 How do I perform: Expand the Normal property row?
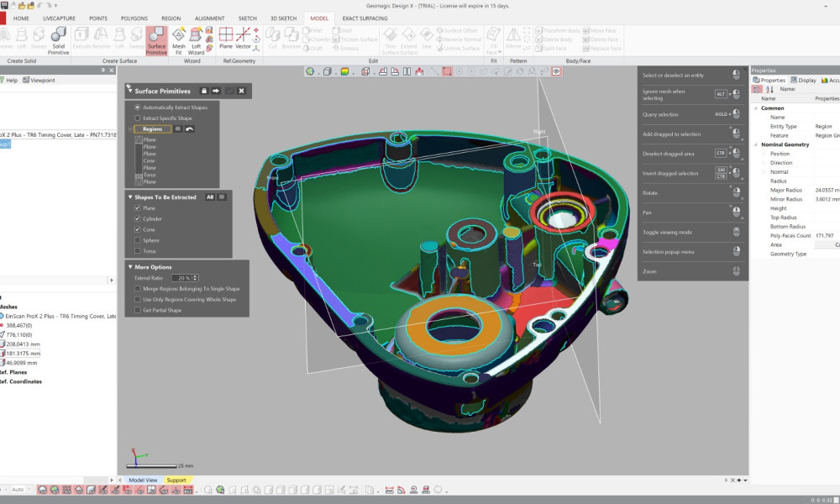pyautogui.click(x=764, y=172)
